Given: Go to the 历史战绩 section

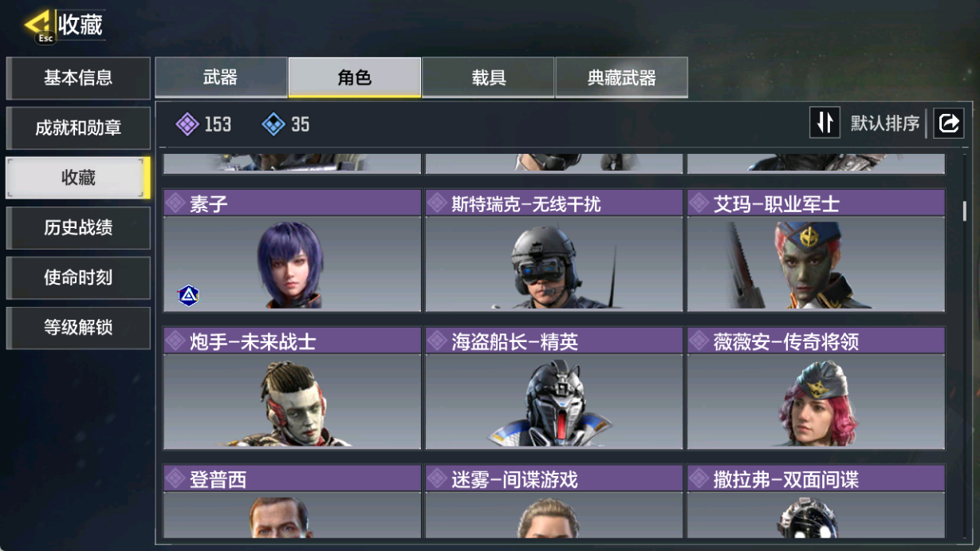Looking at the screenshot, I should click(x=78, y=228).
